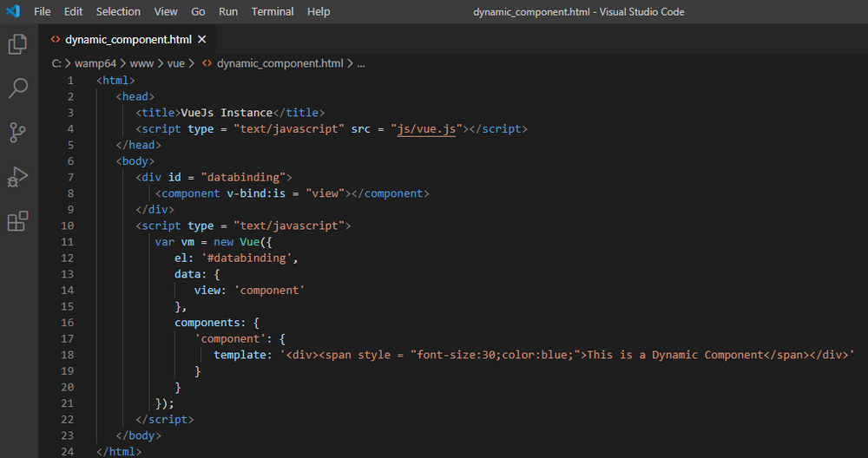The height and width of the screenshot is (458, 868).
Task: Close the dynamic_component.html tab
Action: 202,39
